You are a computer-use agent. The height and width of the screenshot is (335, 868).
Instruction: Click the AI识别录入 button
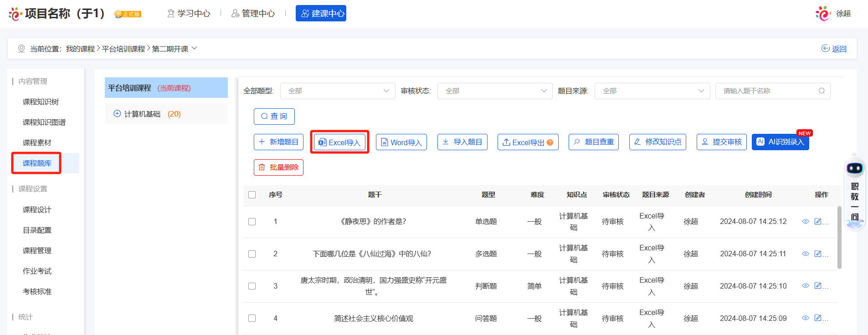[780, 142]
